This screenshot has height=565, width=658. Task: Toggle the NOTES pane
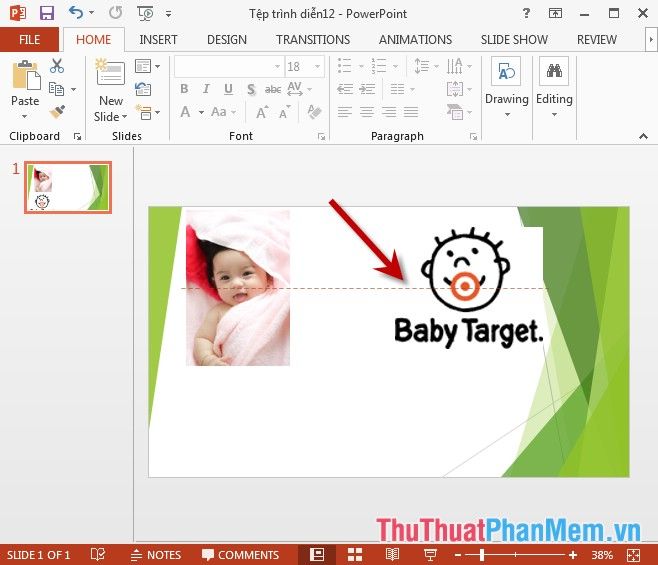(x=156, y=555)
